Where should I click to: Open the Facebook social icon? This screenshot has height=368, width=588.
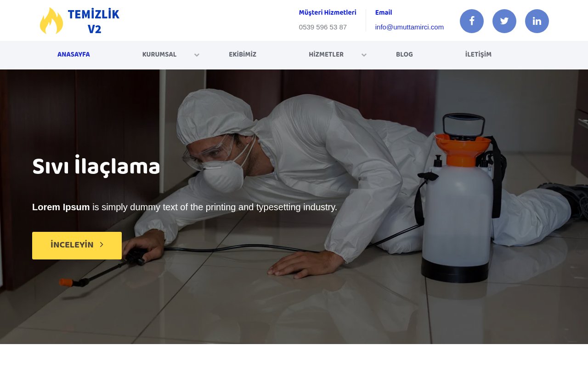[x=472, y=21]
